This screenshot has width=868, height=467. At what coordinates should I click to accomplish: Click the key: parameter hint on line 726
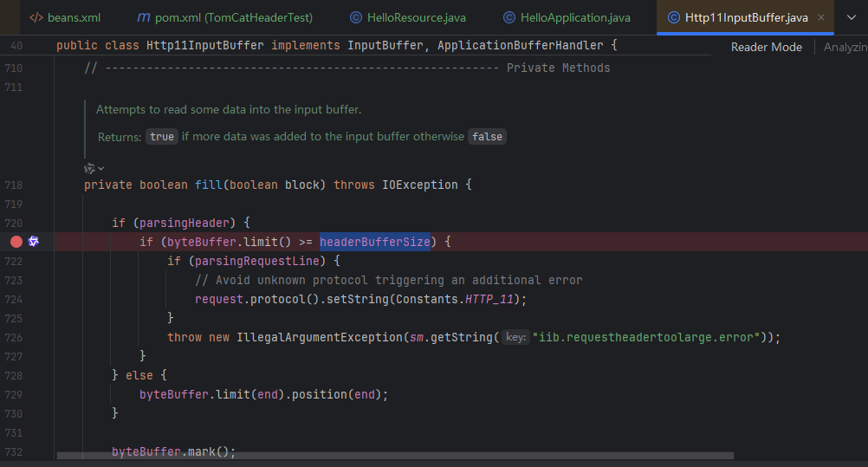(x=516, y=337)
